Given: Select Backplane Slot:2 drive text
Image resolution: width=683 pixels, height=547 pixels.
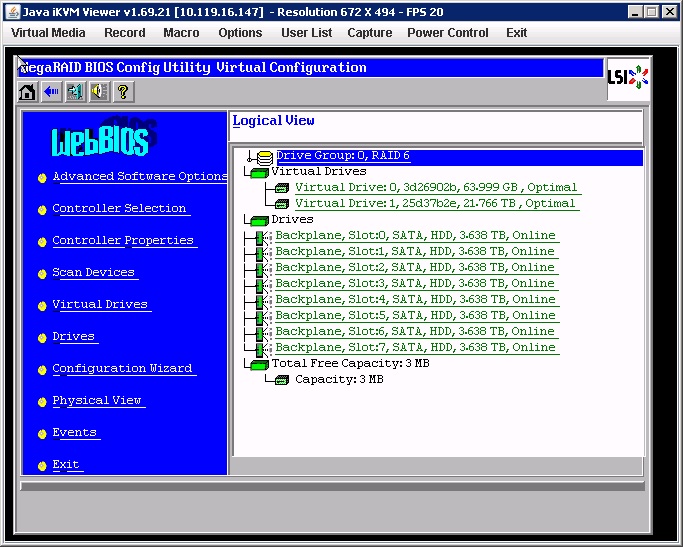Looking at the screenshot, I should pyautogui.click(x=415, y=267).
